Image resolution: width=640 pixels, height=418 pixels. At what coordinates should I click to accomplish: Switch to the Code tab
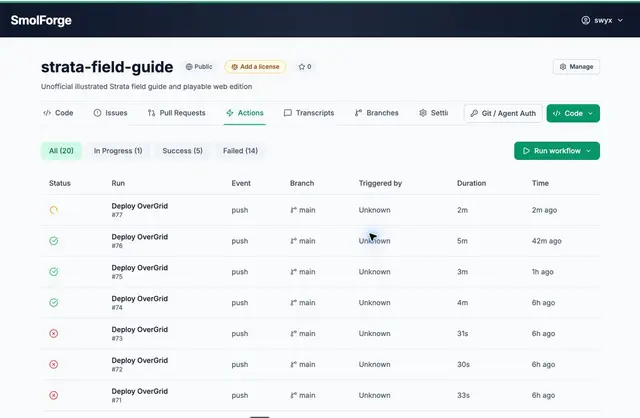click(x=58, y=113)
